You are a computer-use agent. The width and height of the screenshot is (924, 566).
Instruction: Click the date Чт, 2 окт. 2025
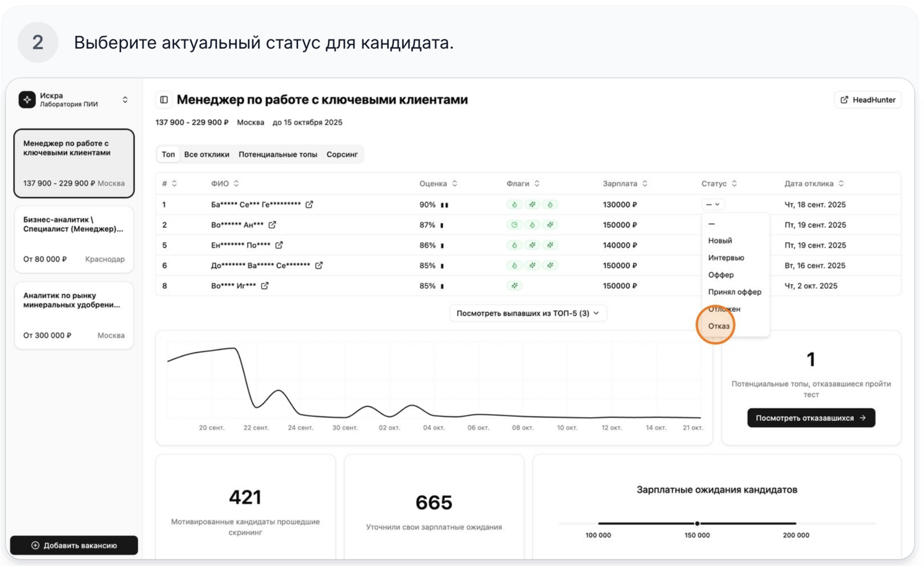(x=811, y=286)
